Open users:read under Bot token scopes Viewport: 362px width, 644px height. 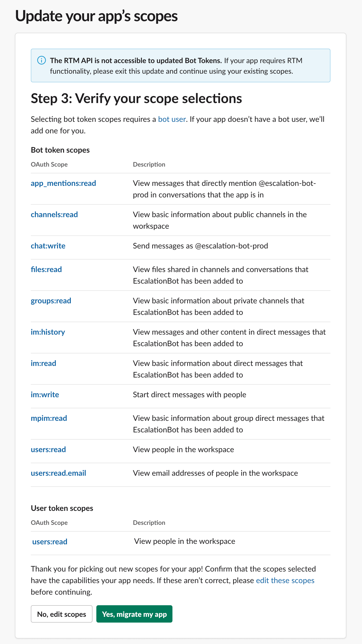click(48, 449)
